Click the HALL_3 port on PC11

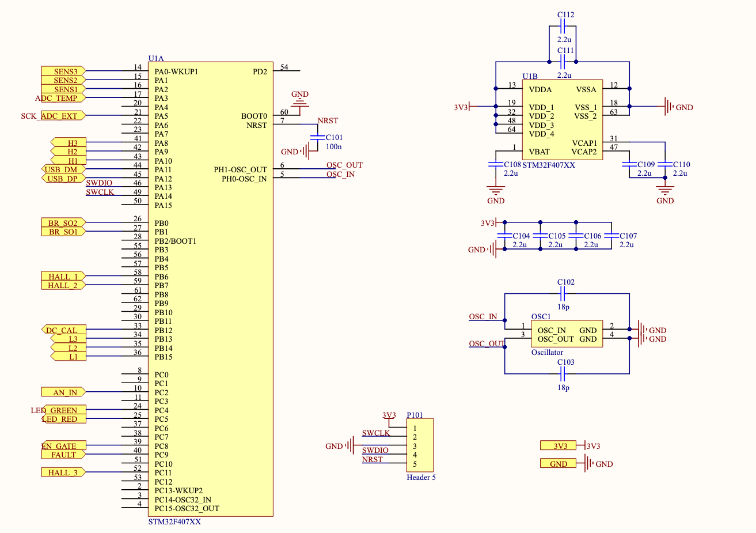pos(62,472)
